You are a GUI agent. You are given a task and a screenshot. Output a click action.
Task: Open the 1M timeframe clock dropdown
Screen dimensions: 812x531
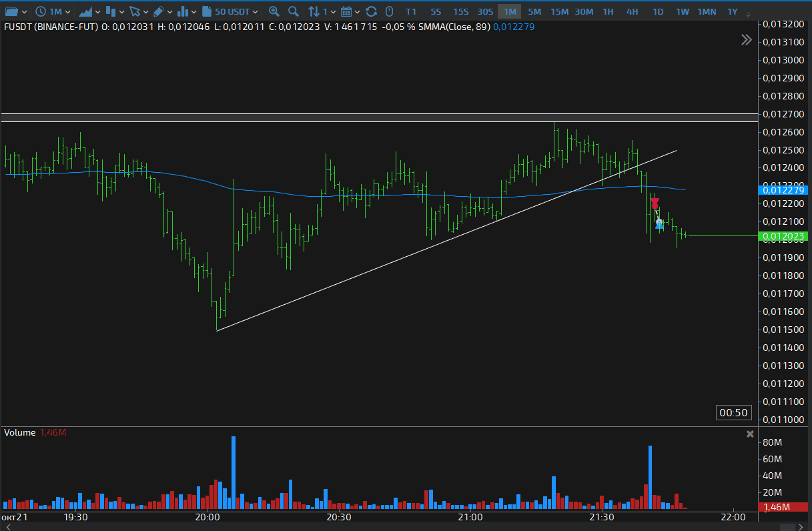53,11
